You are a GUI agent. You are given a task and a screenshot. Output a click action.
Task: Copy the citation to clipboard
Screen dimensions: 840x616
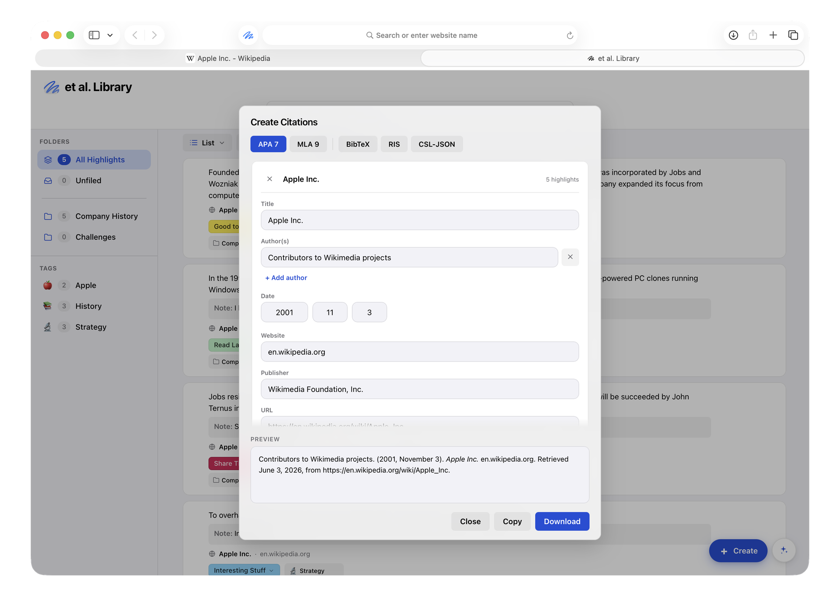(x=512, y=521)
